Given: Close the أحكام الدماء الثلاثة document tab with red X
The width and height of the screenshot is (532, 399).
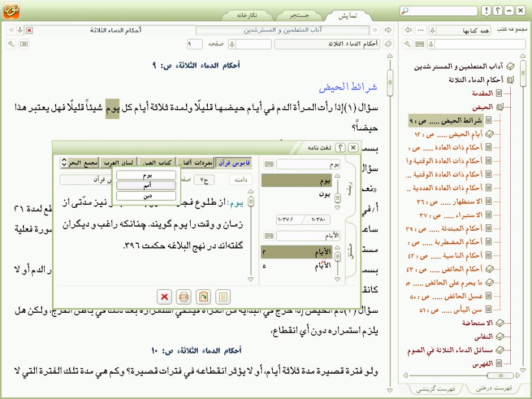Looking at the screenshot, I should 30,31.
